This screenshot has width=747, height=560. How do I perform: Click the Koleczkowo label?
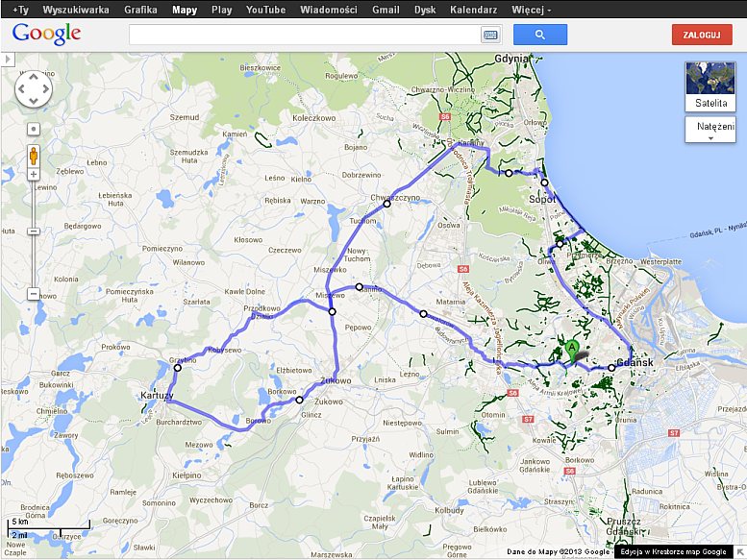pyautogui.click(x=314, y=118)
